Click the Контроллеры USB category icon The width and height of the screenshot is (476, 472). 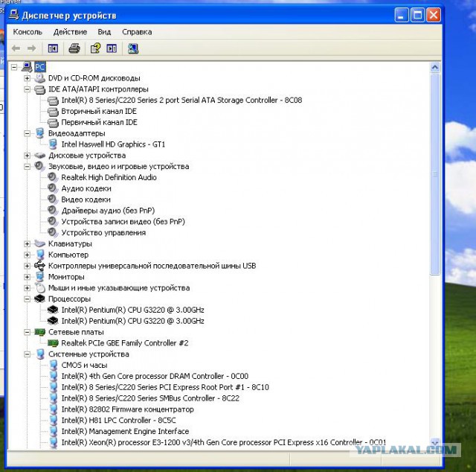pyautogui.click(x=39, y=266)
